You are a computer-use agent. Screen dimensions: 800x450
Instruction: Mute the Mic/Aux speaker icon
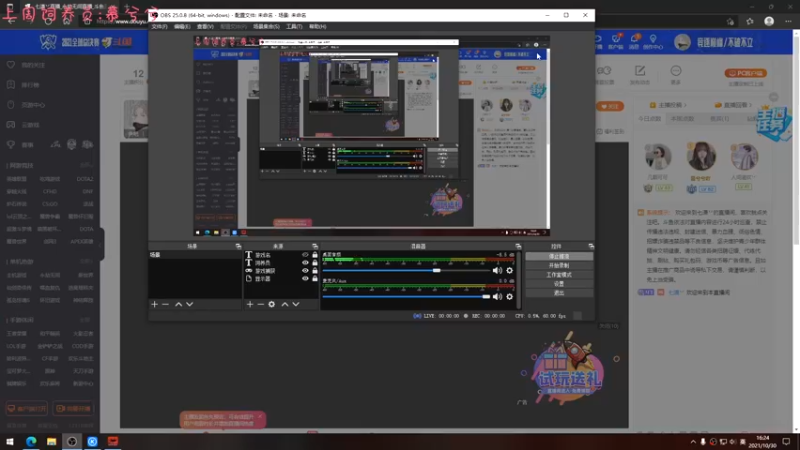tap(497, 296)
